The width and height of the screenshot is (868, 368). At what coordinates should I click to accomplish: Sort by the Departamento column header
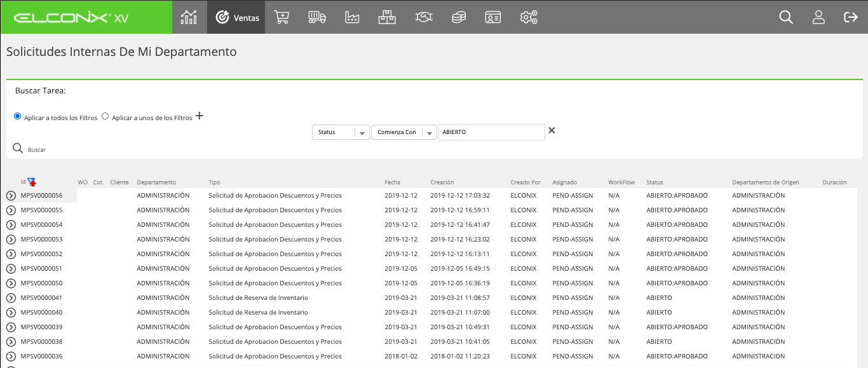156,182
